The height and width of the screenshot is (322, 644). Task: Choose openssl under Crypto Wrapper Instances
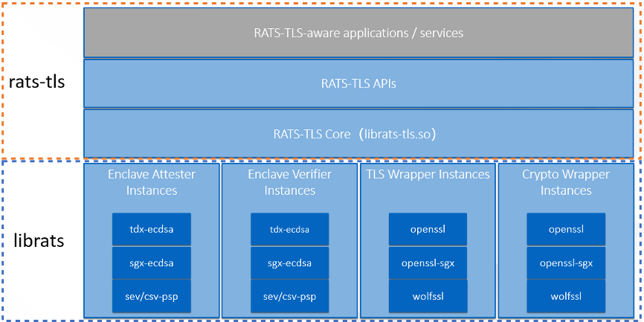click(567, 229)
